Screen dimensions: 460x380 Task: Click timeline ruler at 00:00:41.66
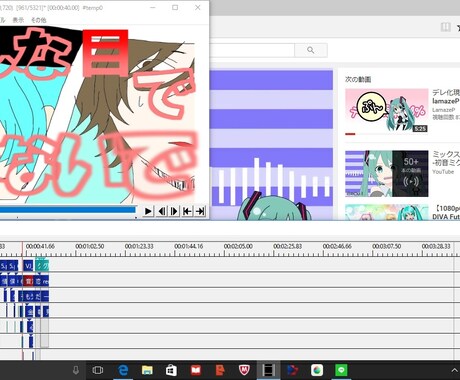(x=40, y=246)
